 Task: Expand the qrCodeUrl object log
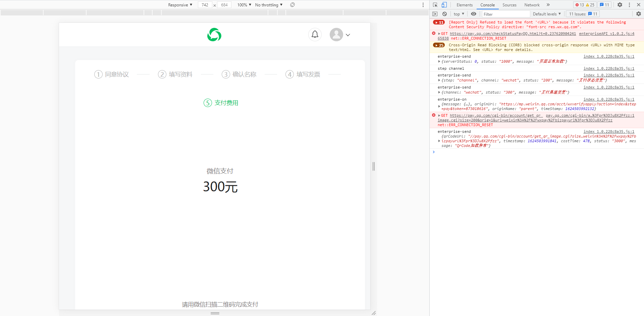tap(439, 141)
